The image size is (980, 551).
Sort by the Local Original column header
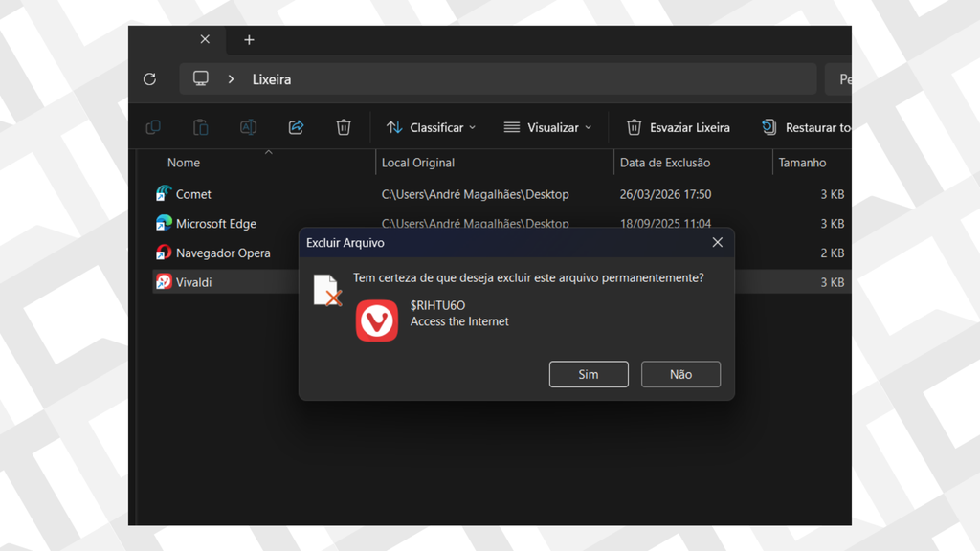tap(418, 163)
